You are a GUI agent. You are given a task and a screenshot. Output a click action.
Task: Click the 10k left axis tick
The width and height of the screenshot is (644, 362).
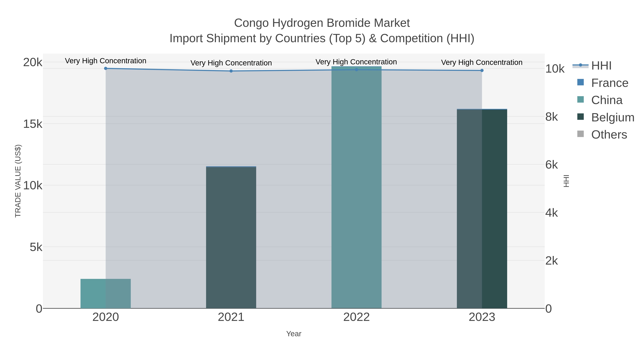33,186
